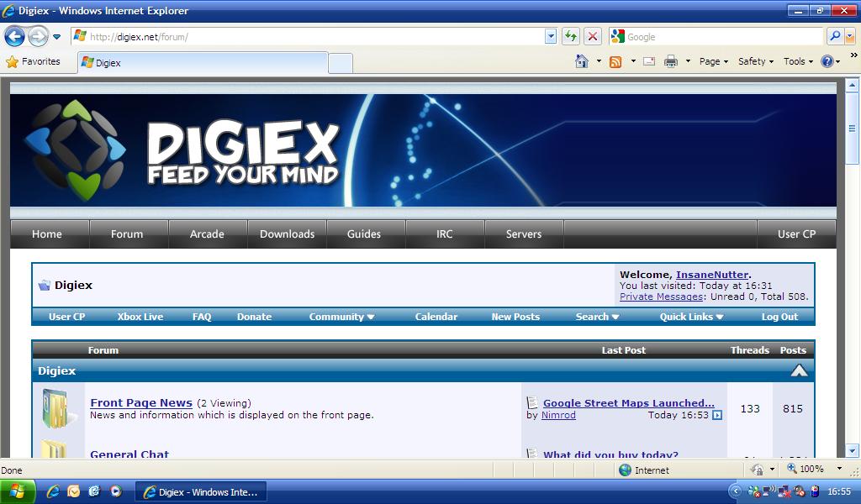The width and height of the screenshot is (861, 504).
Task: Open the Tools menu
Action: tap(798, 61)
